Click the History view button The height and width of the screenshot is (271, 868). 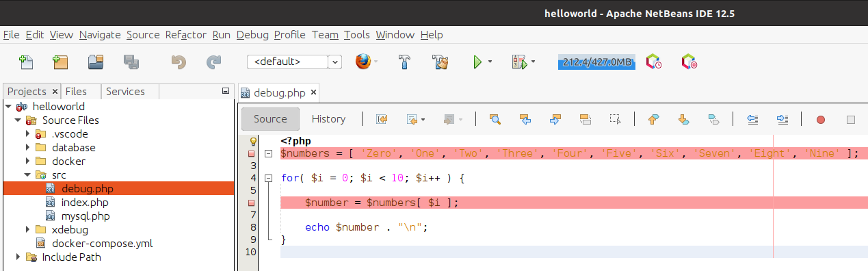pyautogui.click(x=328, y=119)
